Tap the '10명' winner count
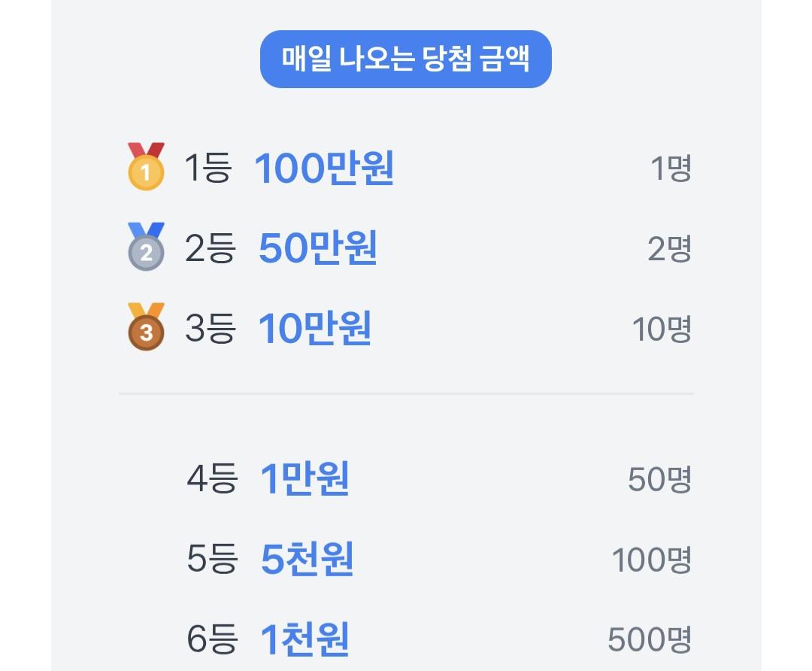This screenshot has width=812, height=671. (x=662, y=329)
